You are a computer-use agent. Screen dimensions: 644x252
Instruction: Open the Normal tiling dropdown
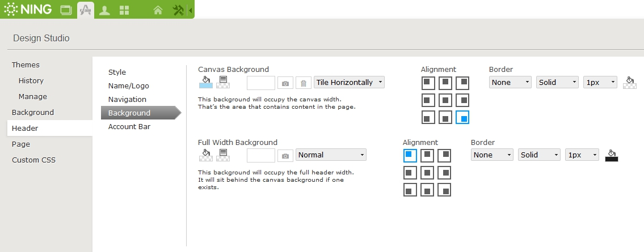331,155
